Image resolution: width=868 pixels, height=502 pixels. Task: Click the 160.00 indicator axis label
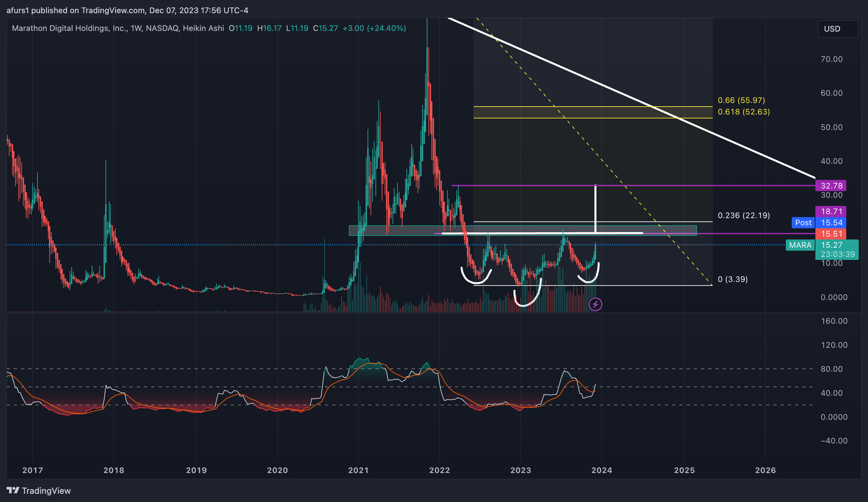pyautogui.click(x=834, y=321)
